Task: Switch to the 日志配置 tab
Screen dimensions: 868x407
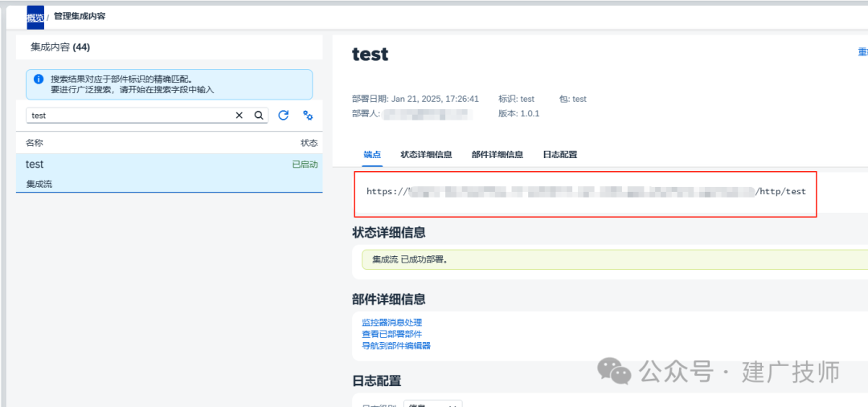Action: tap(560, 154)
